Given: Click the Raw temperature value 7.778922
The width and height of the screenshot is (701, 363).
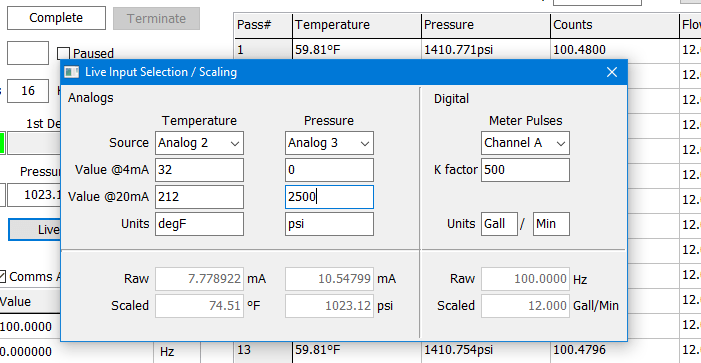Looking at the screenshot, I should point(199,279).
